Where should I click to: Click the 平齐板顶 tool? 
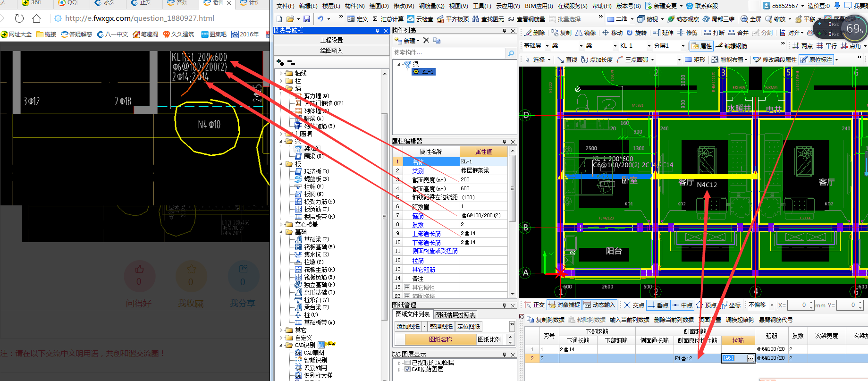[453, 19]
